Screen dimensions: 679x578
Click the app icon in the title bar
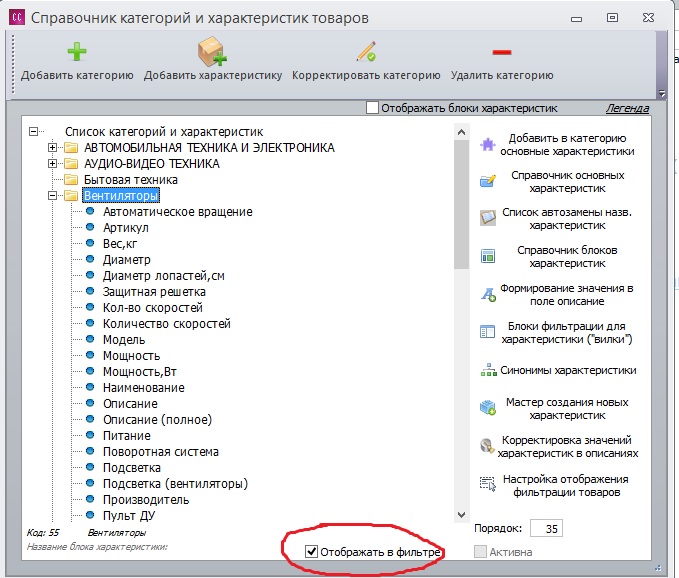coord(16,17)
